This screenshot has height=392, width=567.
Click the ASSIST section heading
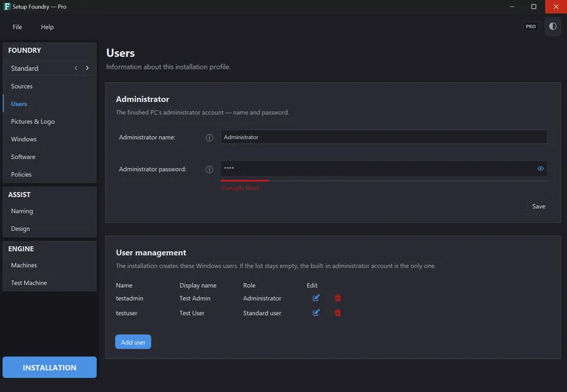point(19,195)
